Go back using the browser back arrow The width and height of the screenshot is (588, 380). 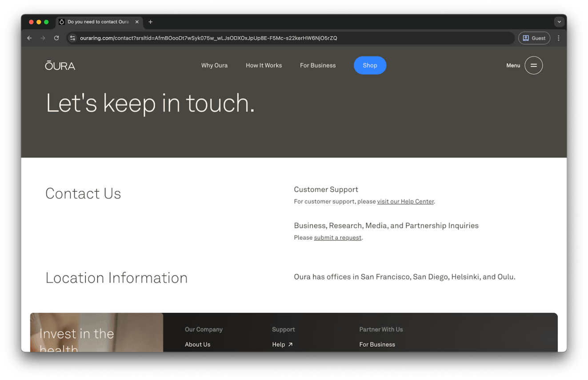pyautogui.click(x=29, y=38)
